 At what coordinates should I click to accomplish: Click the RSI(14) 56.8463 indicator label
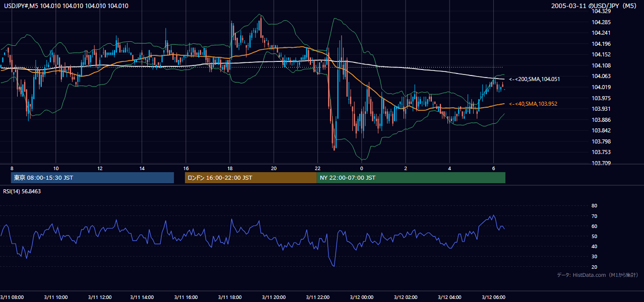point(22,191)
